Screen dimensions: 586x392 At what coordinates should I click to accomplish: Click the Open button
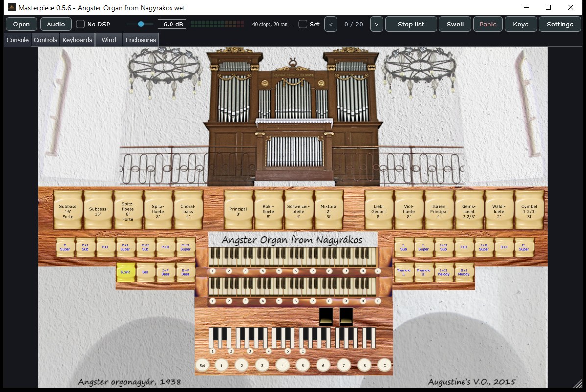pos(21,24)
